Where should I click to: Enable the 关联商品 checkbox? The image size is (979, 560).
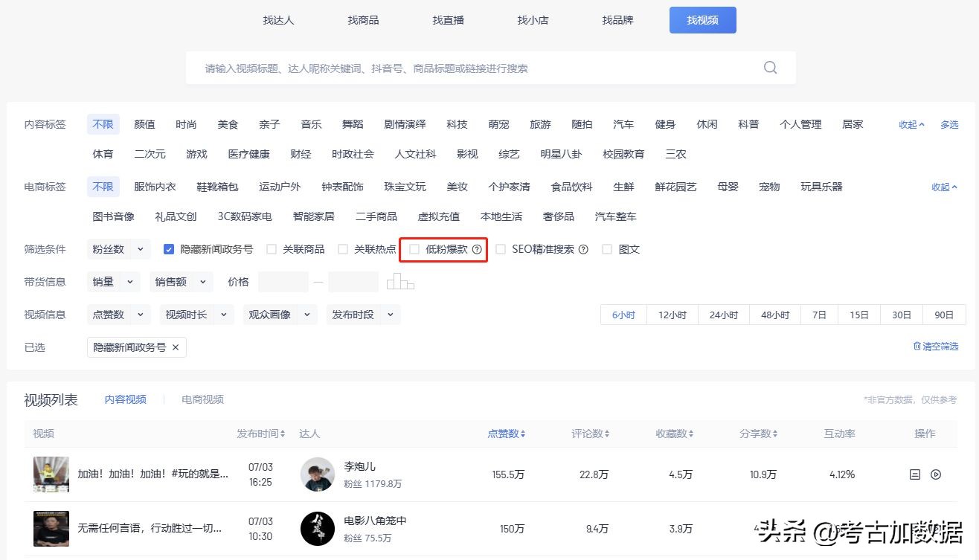pos(271,249)
